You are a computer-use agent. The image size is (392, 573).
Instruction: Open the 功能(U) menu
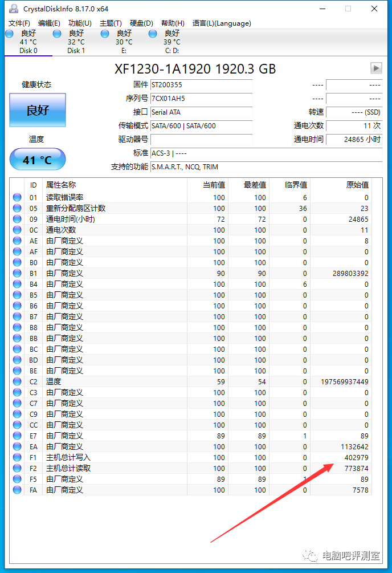[x=80, y=23]
